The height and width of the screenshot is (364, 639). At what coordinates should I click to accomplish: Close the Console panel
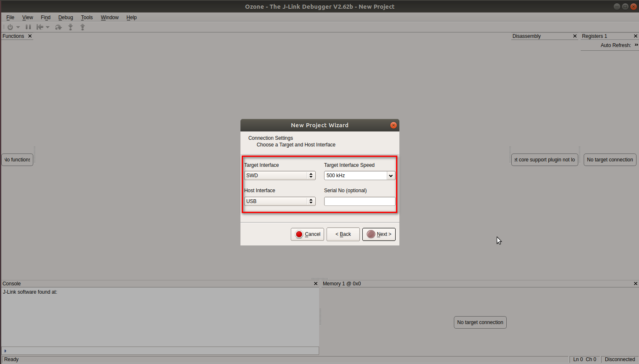coord(316,284)
